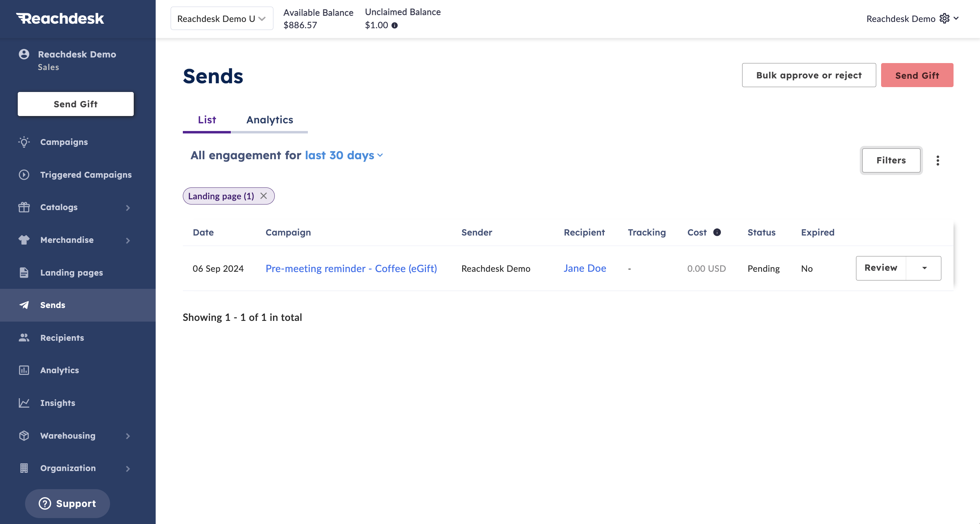Screen dimensions: 980x524
Task: Click the red Send Gift button
Action: point(917,75)
